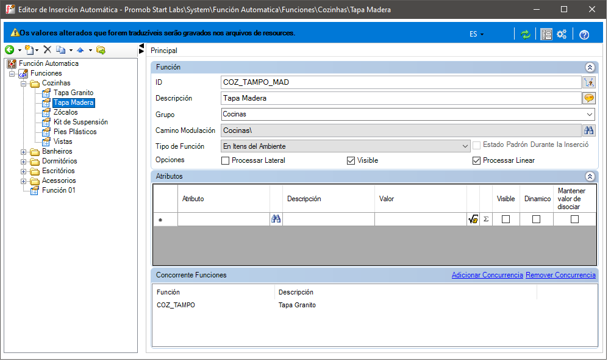Open the move-up button dropdown arrow
The image size is (611, 364).
(x=90, y=50)
